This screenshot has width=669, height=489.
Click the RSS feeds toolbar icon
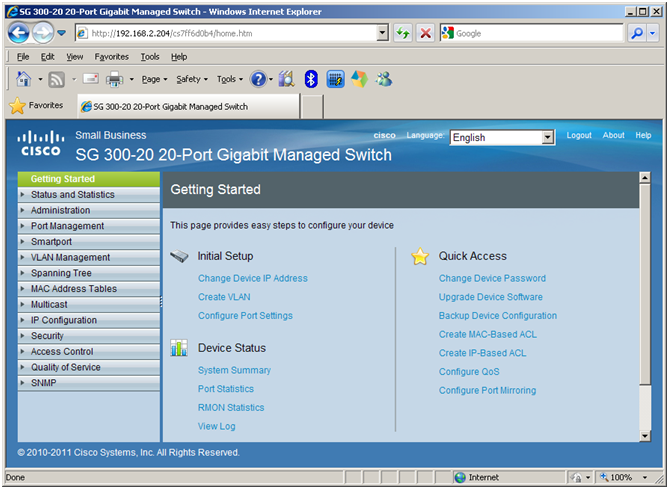point(56,79)
